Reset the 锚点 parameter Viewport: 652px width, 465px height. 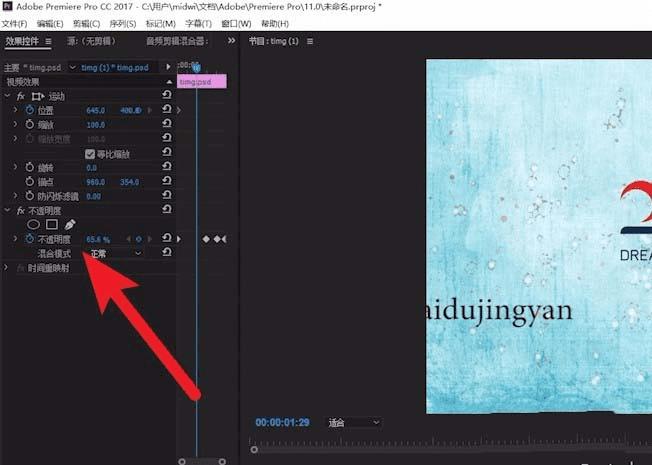pos(167,181)
